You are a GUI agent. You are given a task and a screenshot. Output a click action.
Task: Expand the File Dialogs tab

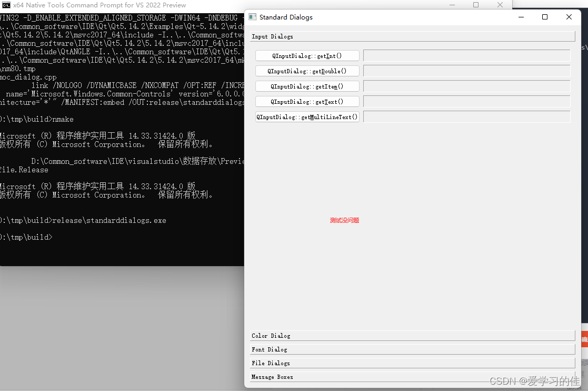tap(413, 363)
